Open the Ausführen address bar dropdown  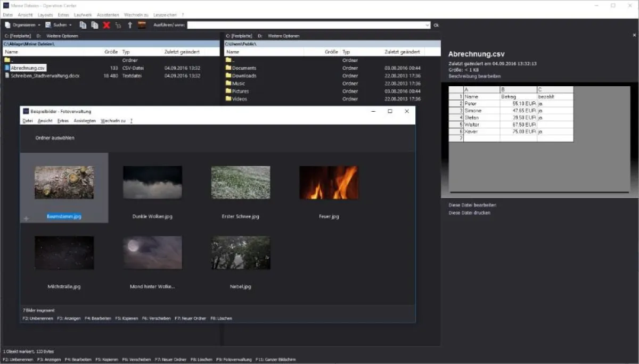[427, 24]
